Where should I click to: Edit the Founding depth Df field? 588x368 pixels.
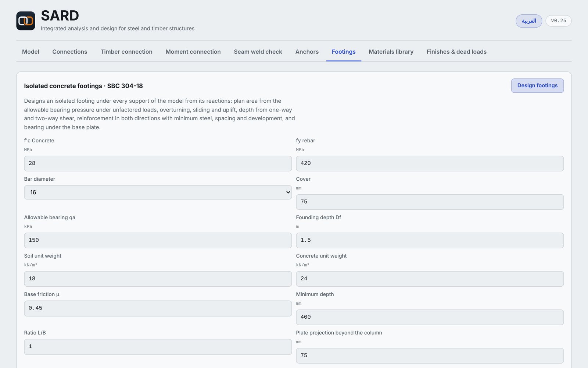430,240
